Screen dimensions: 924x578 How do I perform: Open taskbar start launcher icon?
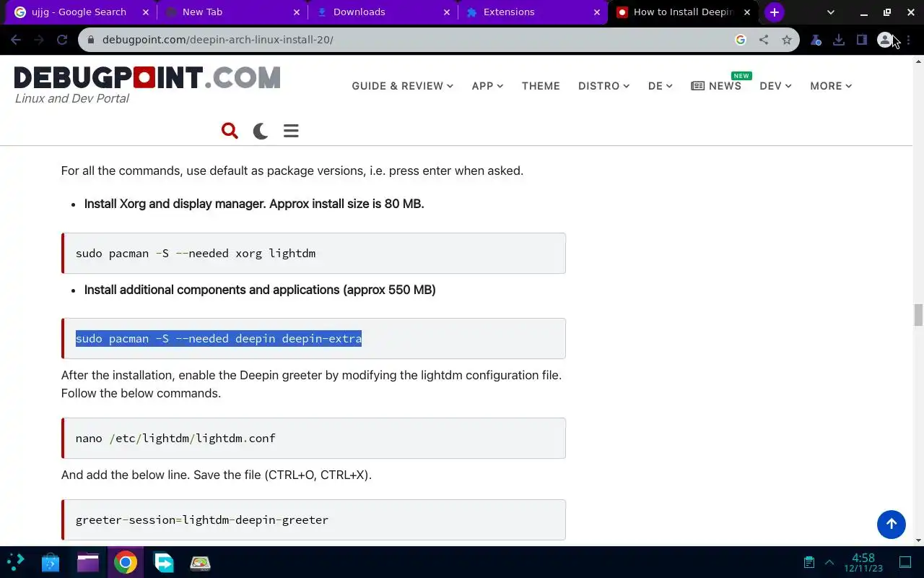click(x=16, y=562)
